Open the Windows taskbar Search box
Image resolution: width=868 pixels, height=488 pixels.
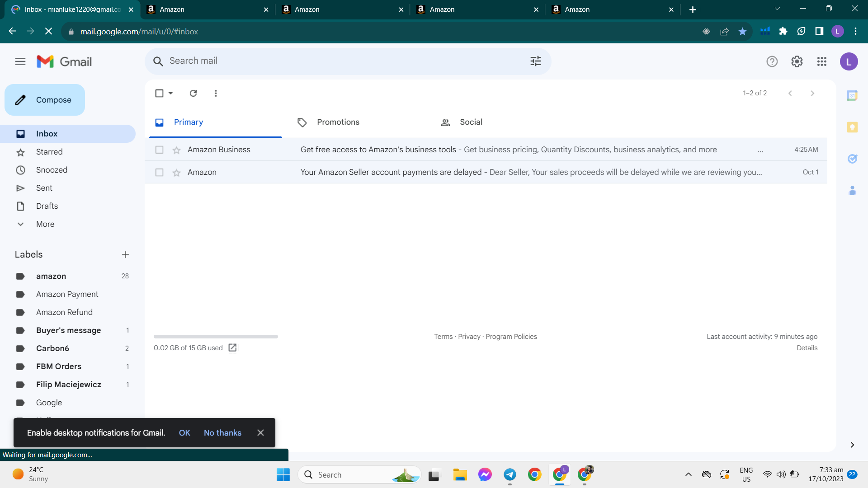(x=359, y=474)
